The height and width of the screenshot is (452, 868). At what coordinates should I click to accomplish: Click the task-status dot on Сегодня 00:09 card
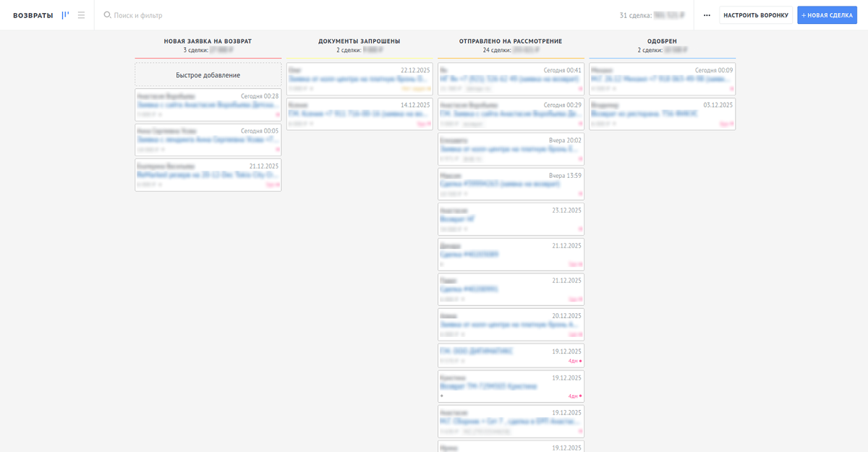coord(732,88)
